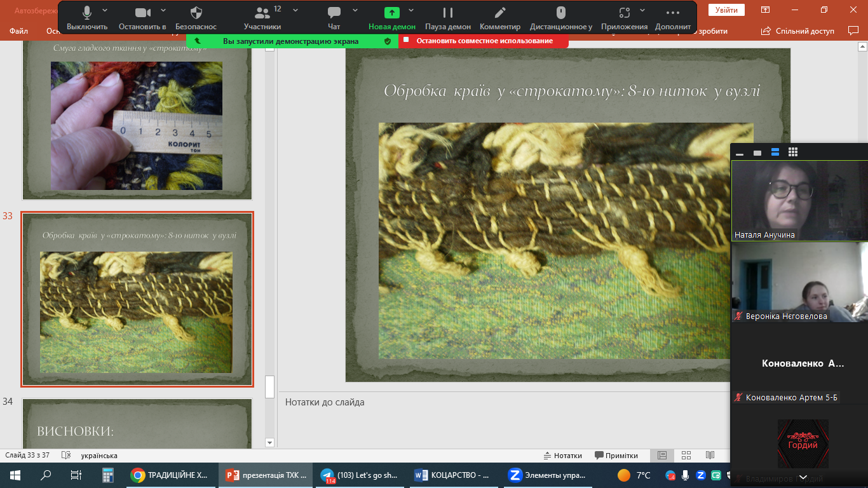Click Увійти sign-in button in PowerPoint
Viewport: 868px width, 488px height.
click(x=726, y=10)
